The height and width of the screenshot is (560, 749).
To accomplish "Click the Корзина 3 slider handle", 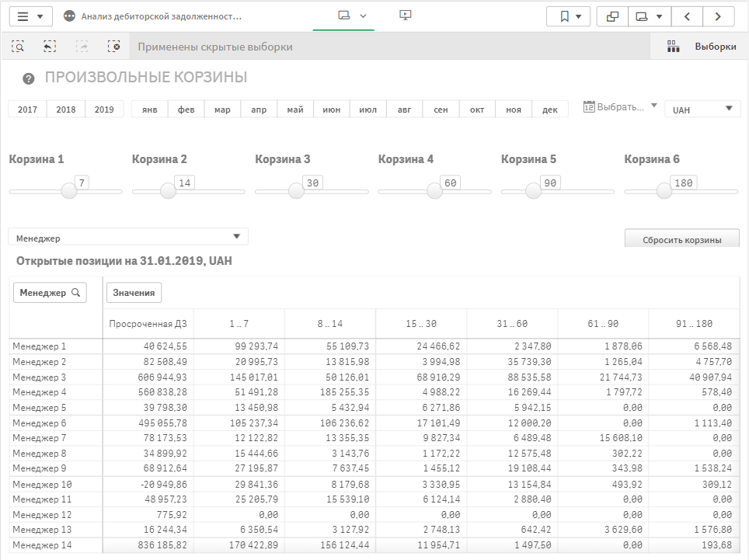I will pyautogui.click(x=294, y=191).
